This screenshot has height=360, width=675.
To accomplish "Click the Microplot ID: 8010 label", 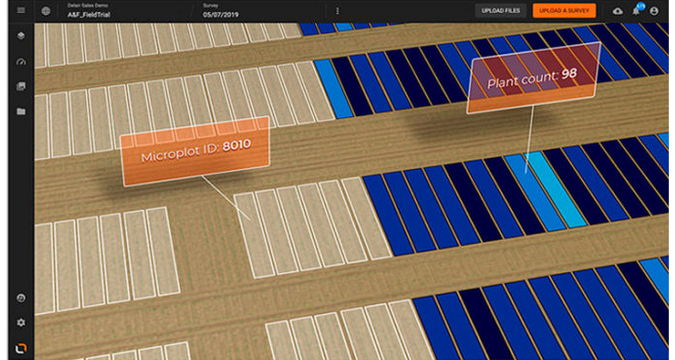I will [196, 151].
